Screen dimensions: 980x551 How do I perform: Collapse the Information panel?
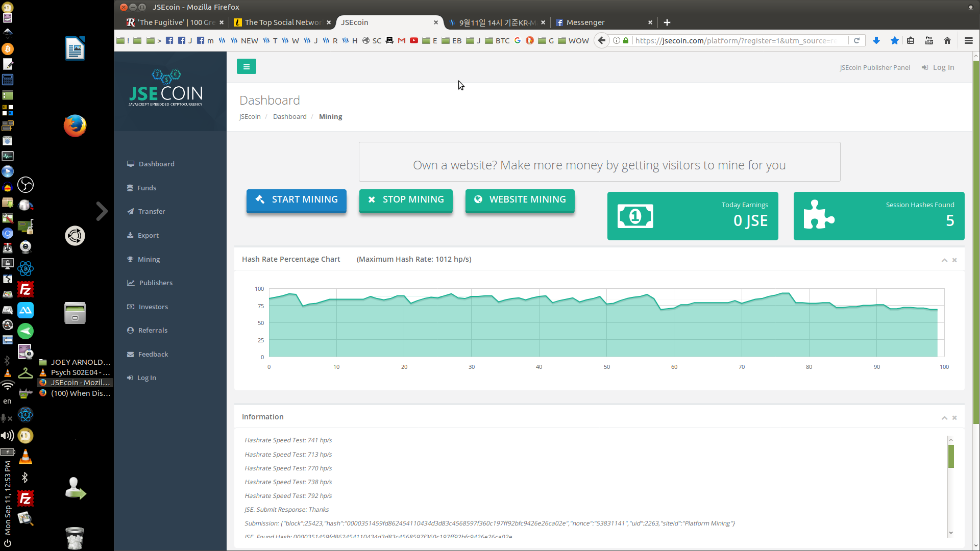[x=944, y=418]
